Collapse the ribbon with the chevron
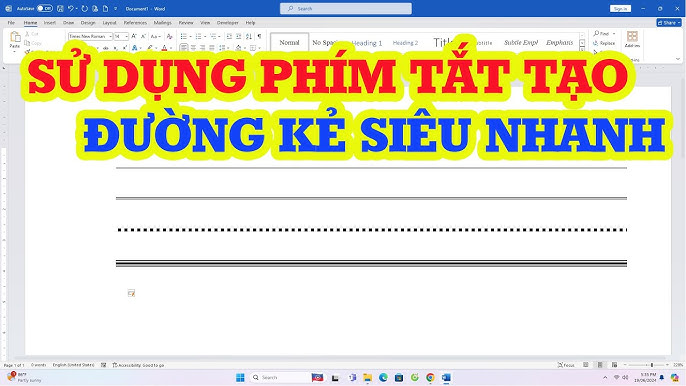Image resolution: width=686 pixels, height=386 pixels. 678,59
